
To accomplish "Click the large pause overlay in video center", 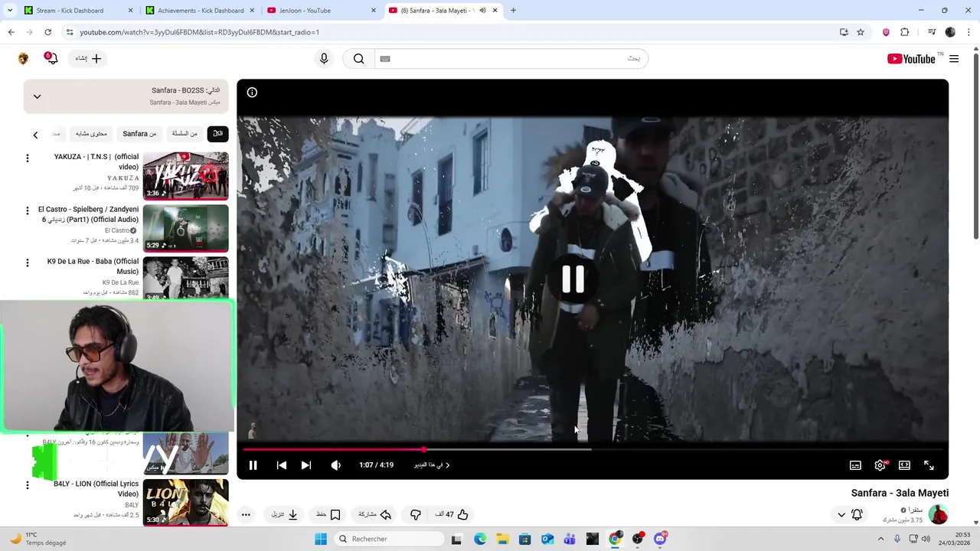I will tap(573, 279).
